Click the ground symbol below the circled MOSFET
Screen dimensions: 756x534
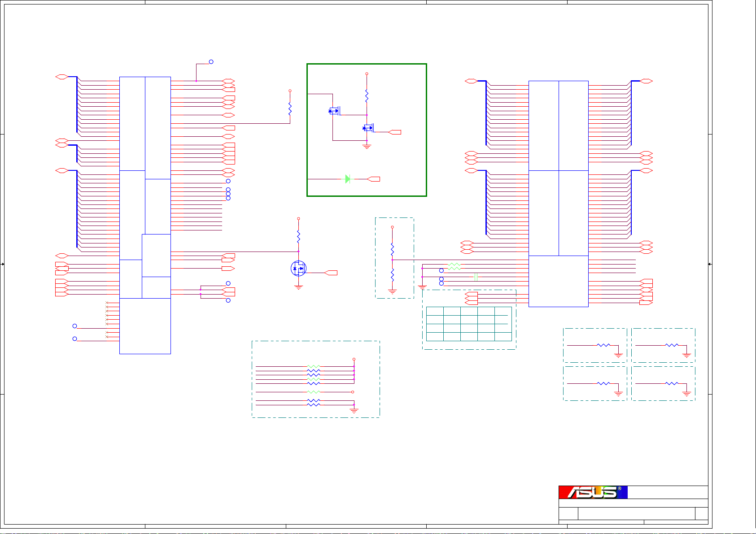pyautogui.click(x=298, y=287)
